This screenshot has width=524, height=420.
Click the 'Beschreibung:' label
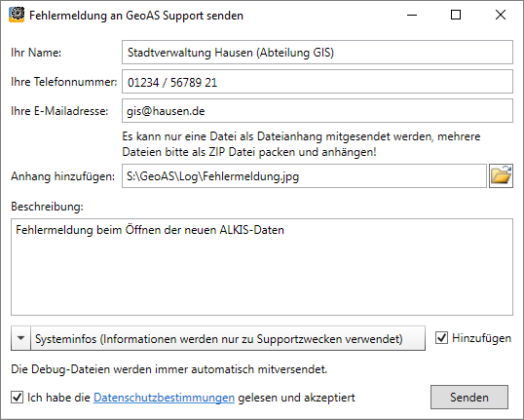(47, 207)
